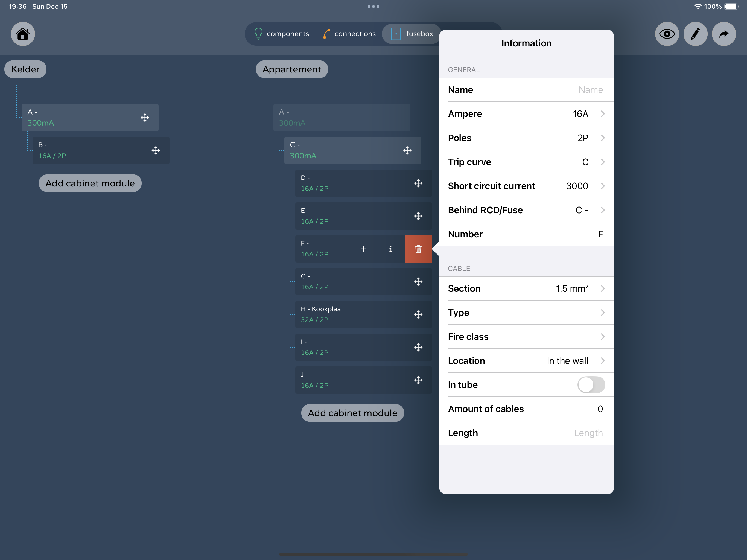Delete module F with trash icon
Screen dimensions: 747x560
point(418,249)
